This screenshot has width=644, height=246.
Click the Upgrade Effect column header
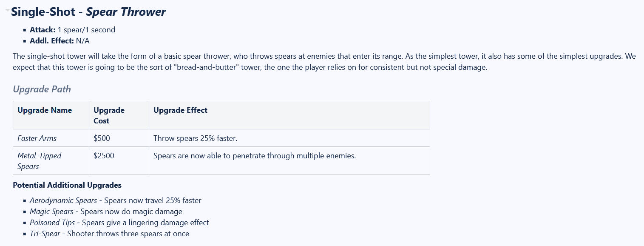[x=289, y=115]
